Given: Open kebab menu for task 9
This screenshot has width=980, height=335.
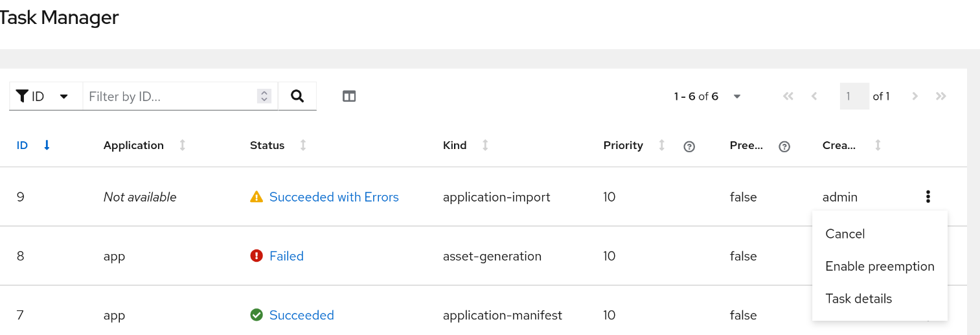Looking at the screenshot, I should tap(928, 196).
